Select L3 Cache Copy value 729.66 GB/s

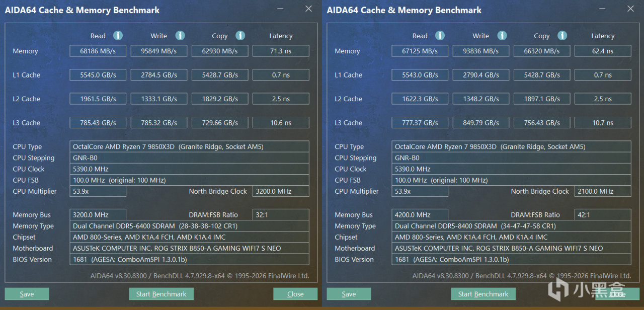click(x=220, y=123)
